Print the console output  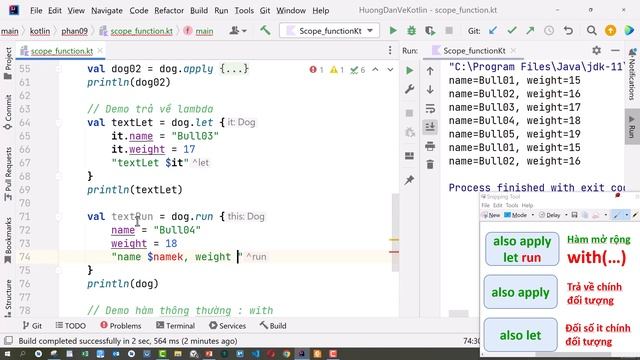430,146
